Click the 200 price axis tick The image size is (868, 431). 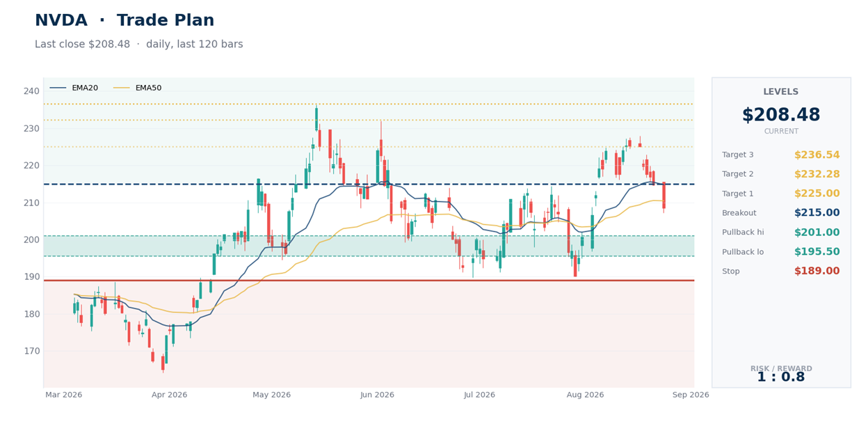(x=31, y=240)
